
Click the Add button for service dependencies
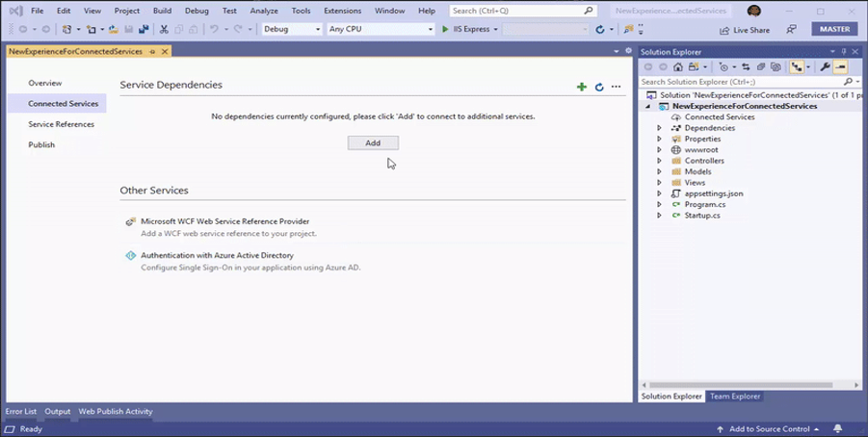(373, 142)
